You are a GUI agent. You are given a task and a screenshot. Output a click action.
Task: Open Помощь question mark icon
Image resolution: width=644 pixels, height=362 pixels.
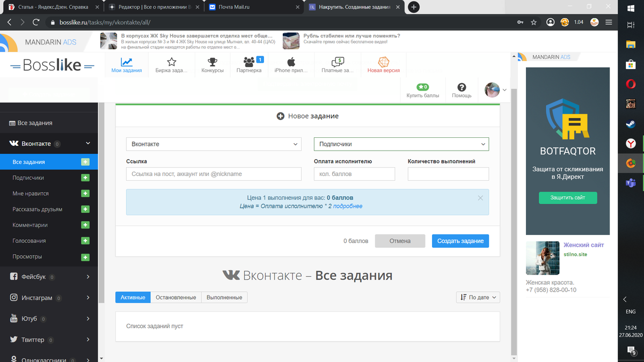click(462, 87)
